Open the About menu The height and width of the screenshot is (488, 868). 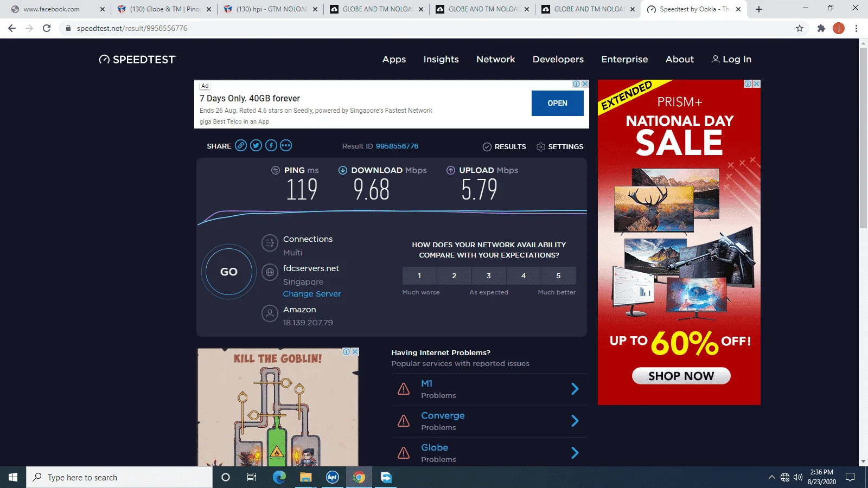pos(680,59)
